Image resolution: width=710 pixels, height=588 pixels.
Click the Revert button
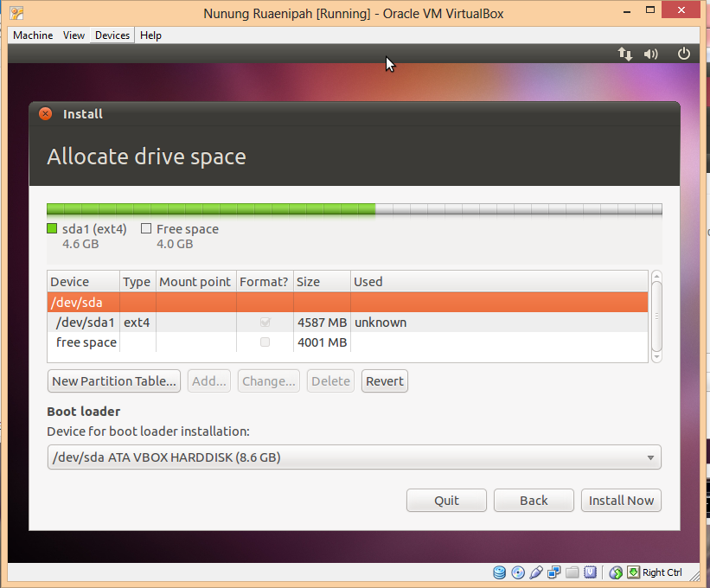(x=385, y=381)
